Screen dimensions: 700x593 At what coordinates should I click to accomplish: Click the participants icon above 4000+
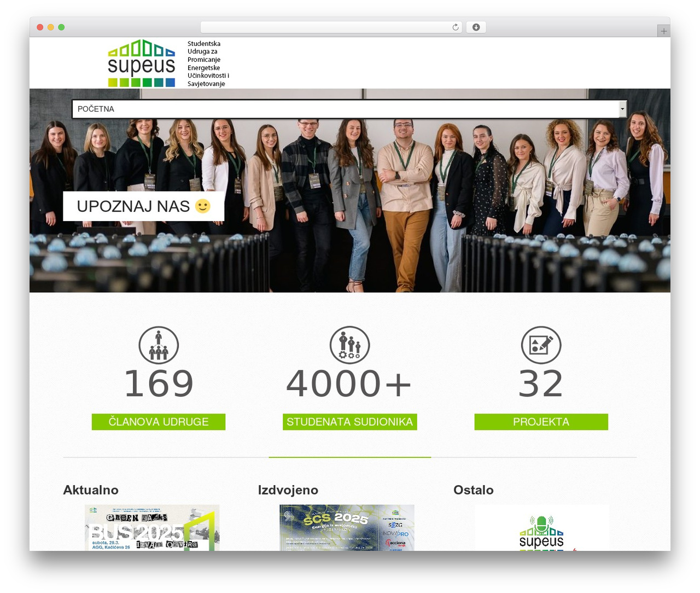(x=350, y=345)
